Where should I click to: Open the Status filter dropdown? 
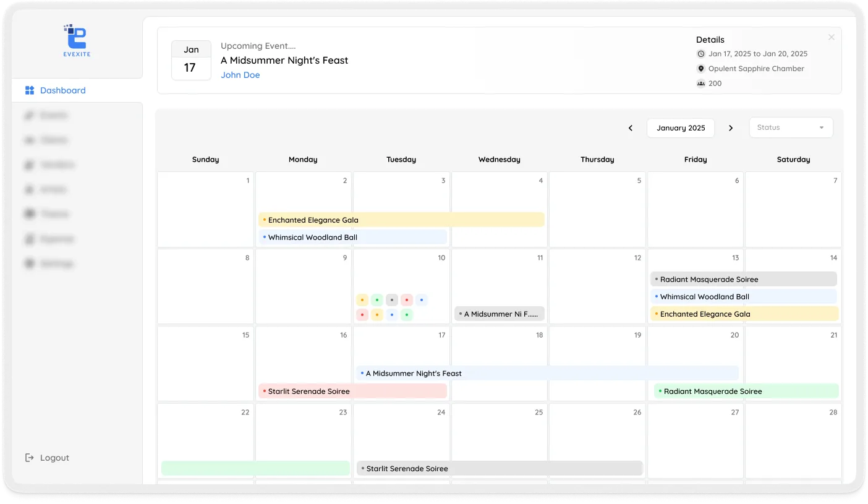(x=791, y=127)
